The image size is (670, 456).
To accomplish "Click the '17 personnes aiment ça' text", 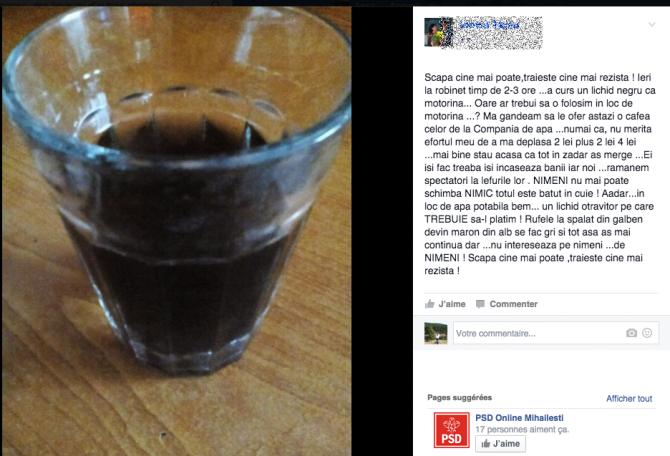I will click(x=522, y=429).
